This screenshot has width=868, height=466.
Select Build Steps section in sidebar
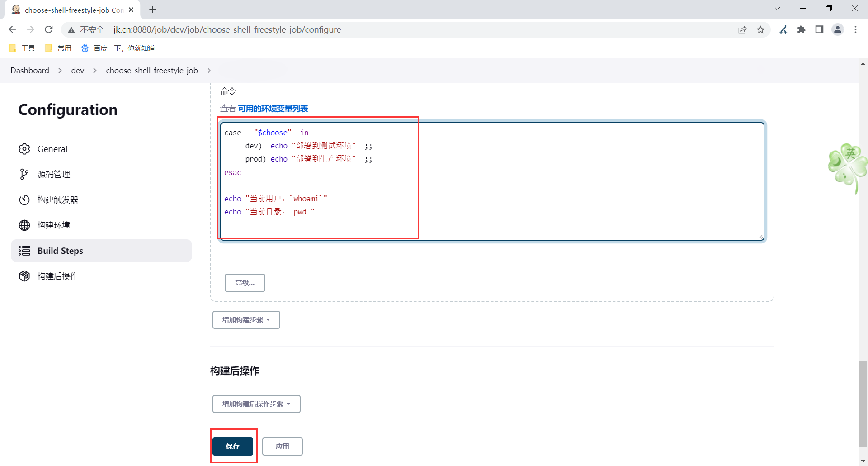tap(101, 251)
